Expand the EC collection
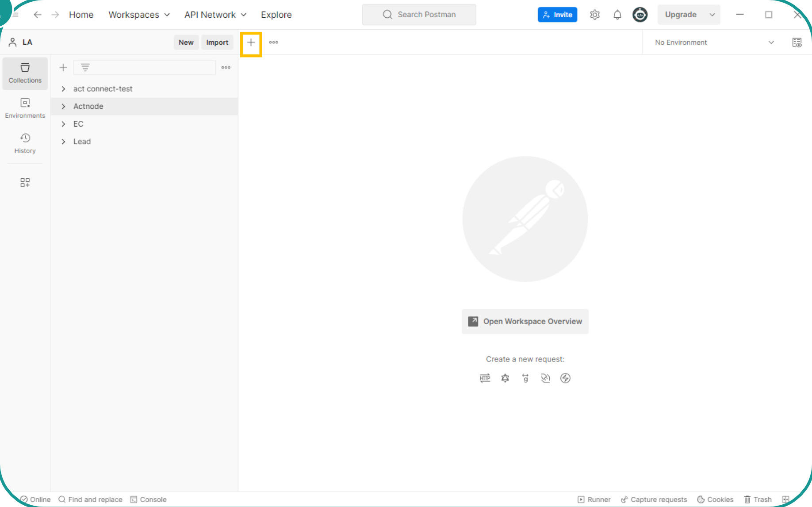 pos(63,124)
